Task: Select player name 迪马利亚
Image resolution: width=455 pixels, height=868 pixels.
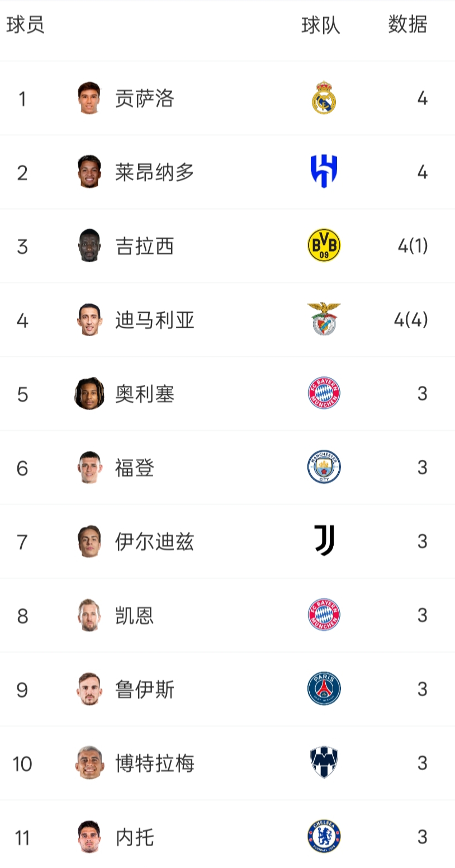Action: pos(155,320)
